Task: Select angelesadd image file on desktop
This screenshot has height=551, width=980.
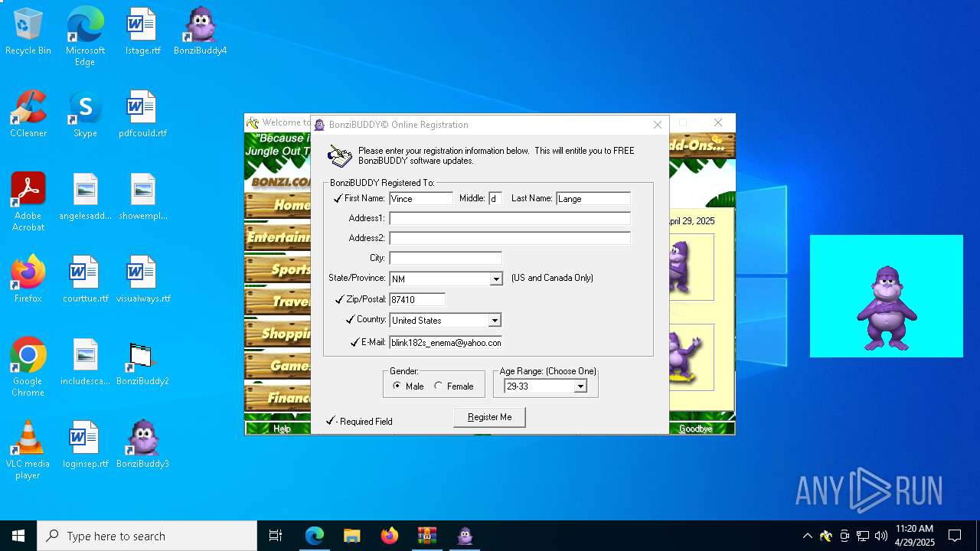Action: pos(85,197)
